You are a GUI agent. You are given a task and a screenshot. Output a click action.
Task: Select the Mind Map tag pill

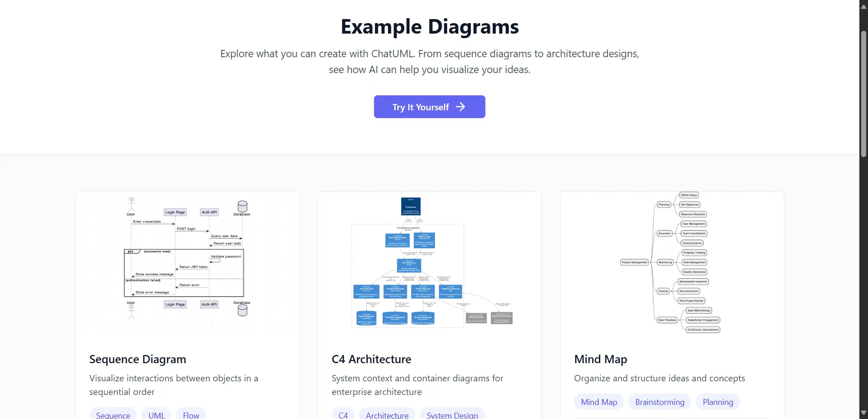coord(599,402)
